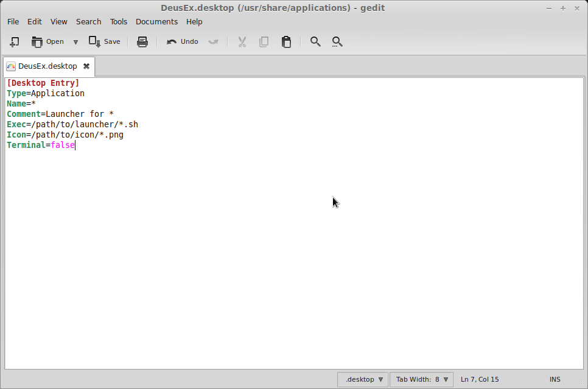Click the Icon=/path/to/icon/*.png line
This screenshot has width=588, height=389.
(65, 135)
